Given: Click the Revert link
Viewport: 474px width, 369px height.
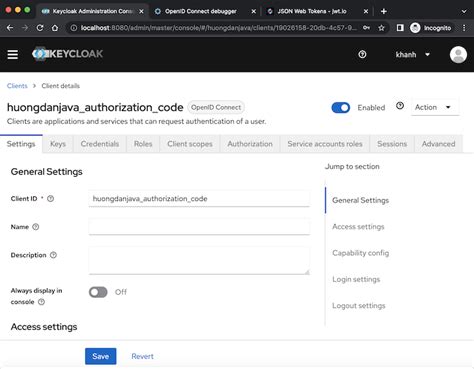Looking at the screenshot, I should coord(142,356).
